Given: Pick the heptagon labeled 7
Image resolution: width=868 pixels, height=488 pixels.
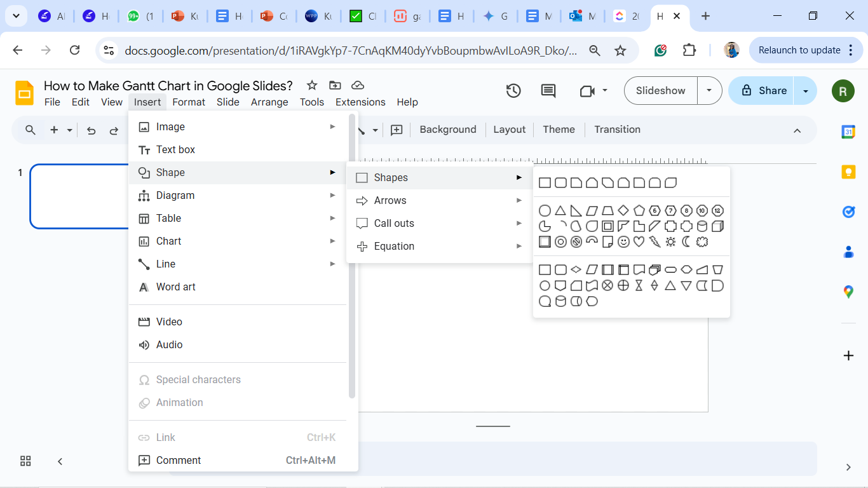Looking at the screenshot, I should tap(670, 211).
